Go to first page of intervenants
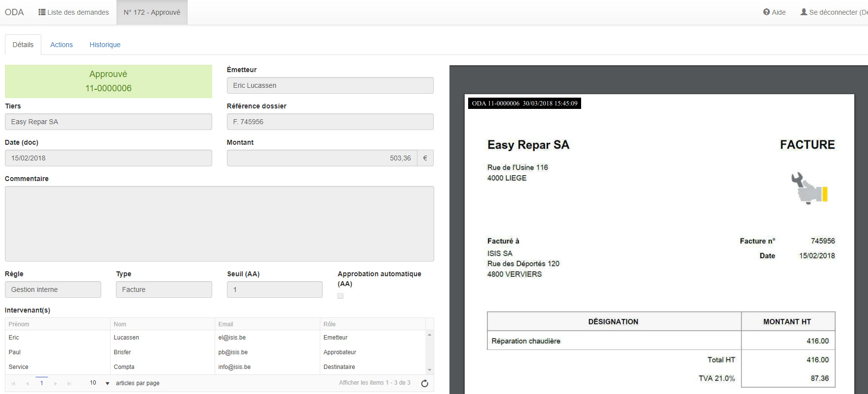Screen dimensions: 868x394 click(13, 383)
